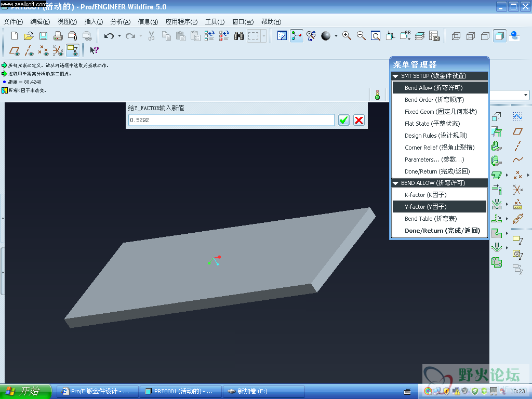Toggle datum points display

coord(44,50)
